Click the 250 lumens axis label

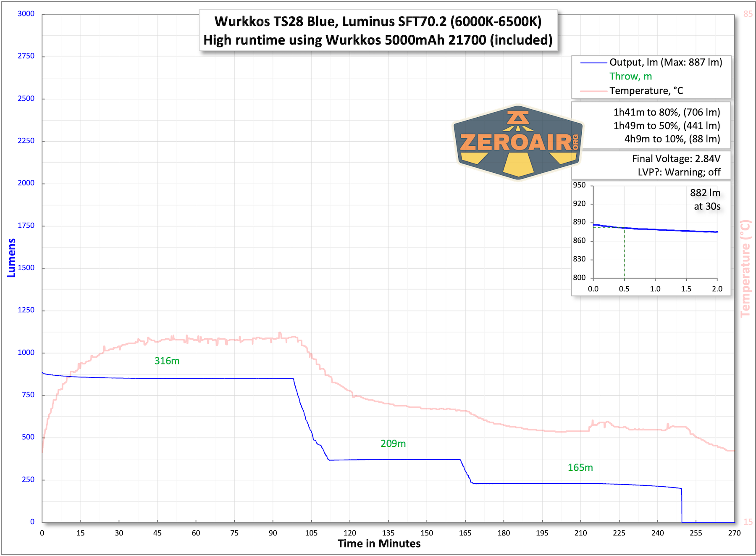point(28,480)
